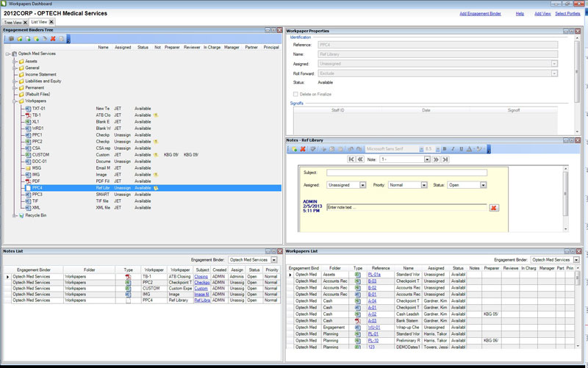Click the red delete icon in Engagement Binders toolbar
Image resolution: width=588 pixels, height=368 pixels.
click(53, 38)
